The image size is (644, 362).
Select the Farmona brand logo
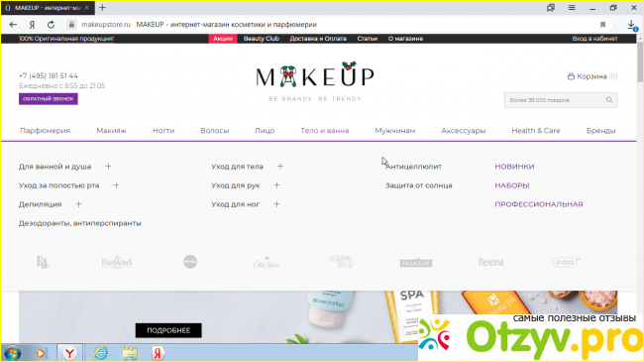click(x=117, y=262)
